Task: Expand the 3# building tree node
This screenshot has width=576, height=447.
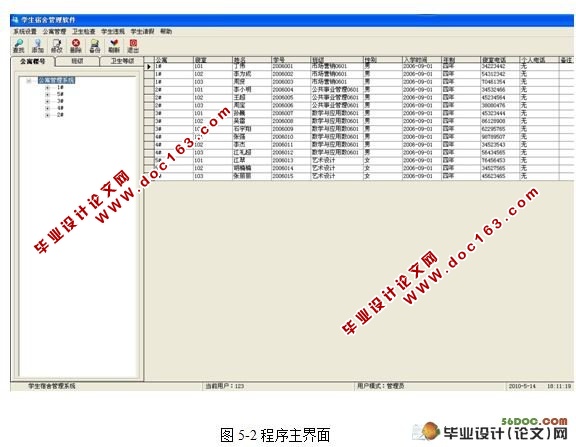Action: coord(47,101)
